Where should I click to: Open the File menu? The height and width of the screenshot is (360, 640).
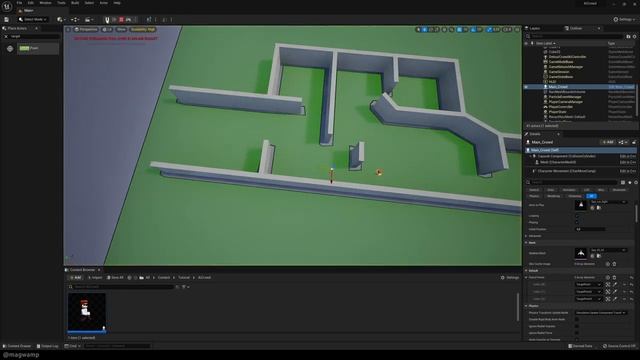tap(19, 3)
